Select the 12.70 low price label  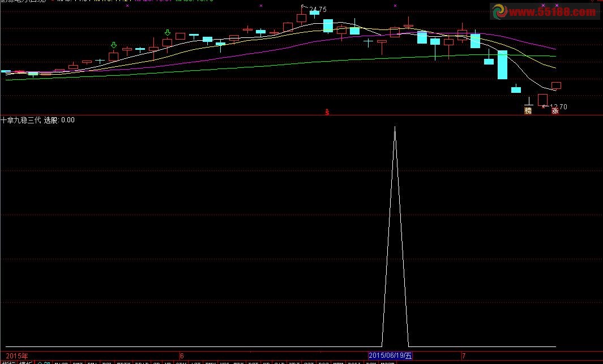click(x=558, y=106)
